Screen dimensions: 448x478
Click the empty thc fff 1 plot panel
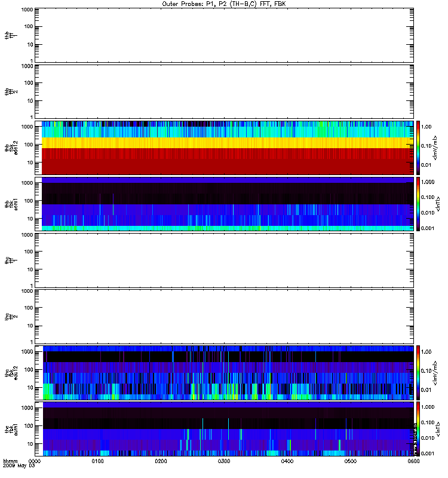(x=225, y=261)
